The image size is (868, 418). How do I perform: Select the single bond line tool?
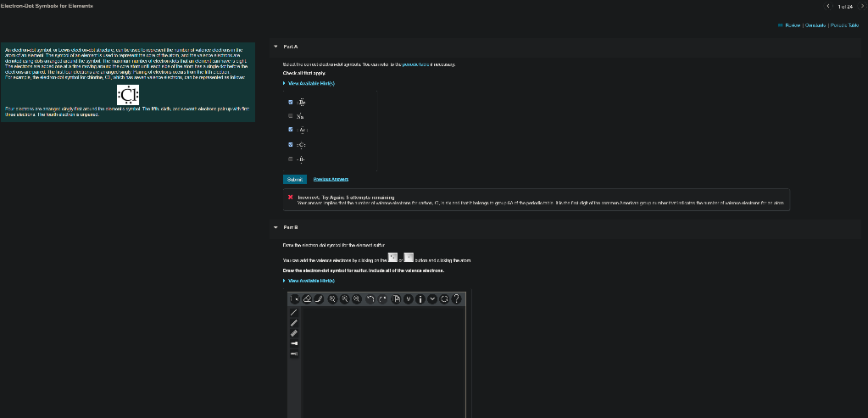click(x=294, y=312)
